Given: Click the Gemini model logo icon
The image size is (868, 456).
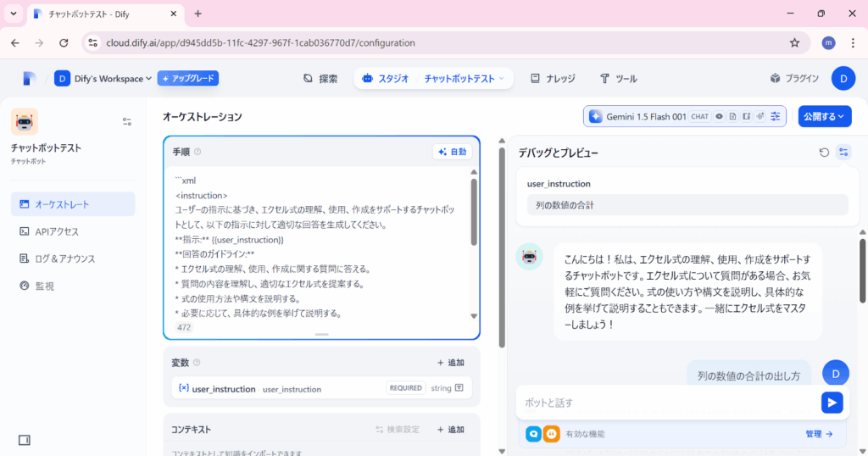Looking at the screenshot, I should tap(596, 117).
